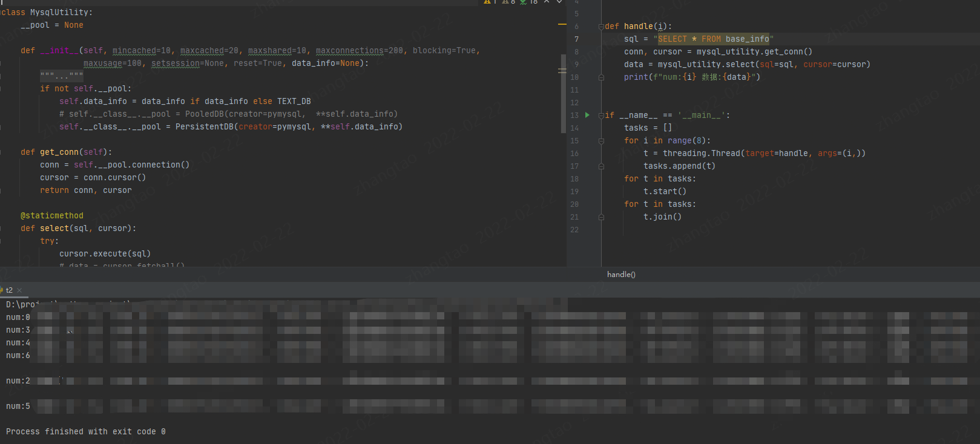Click the highlighted SELECT * FROM base_info string
This screenshot has height=444, width=980.
(x=714, y=39)
